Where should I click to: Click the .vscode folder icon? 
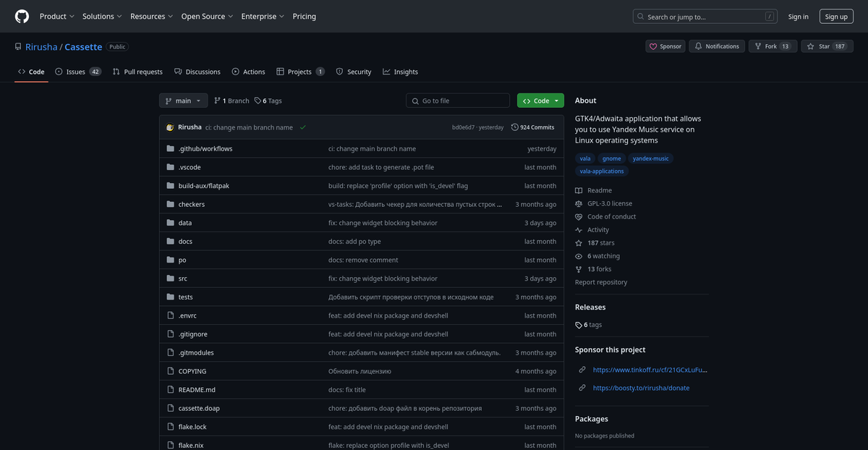click(x=171, y=167)
